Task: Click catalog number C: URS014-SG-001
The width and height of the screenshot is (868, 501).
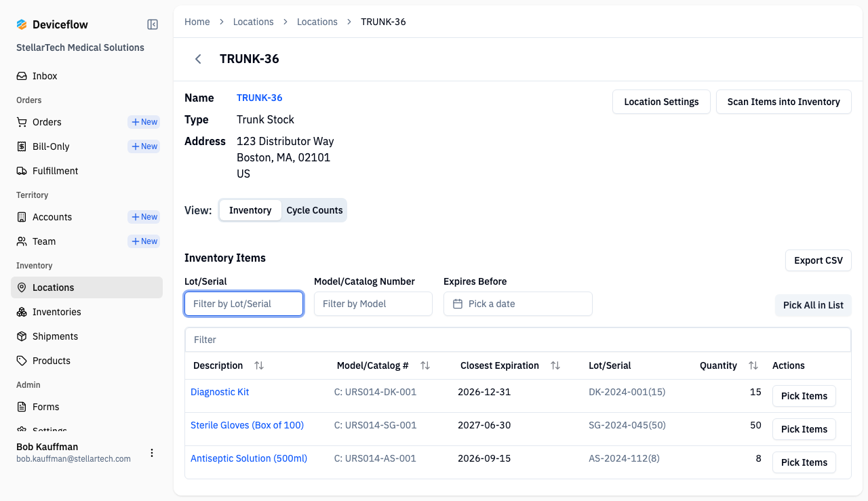Action: (375, 425)
